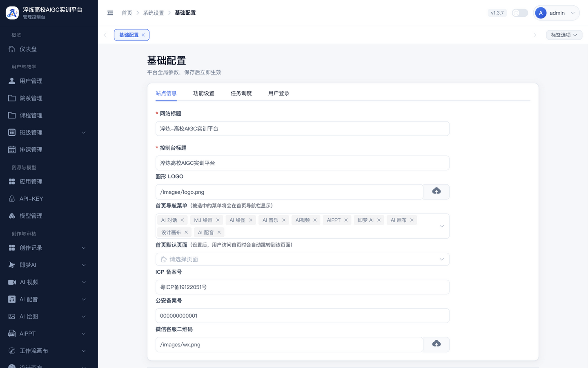Remove the AI 绘图 tag

click(x=251, y=220)
